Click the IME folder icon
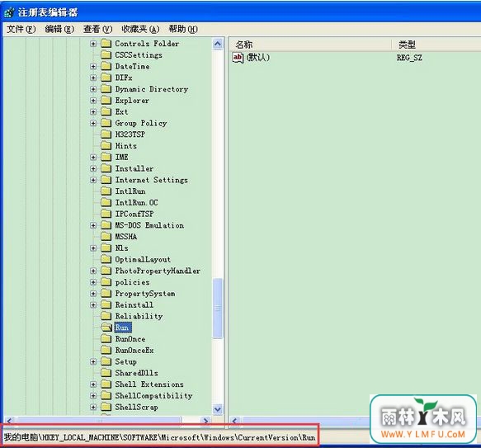This screenshot has width=481, height=448. (x=106, y=157)
